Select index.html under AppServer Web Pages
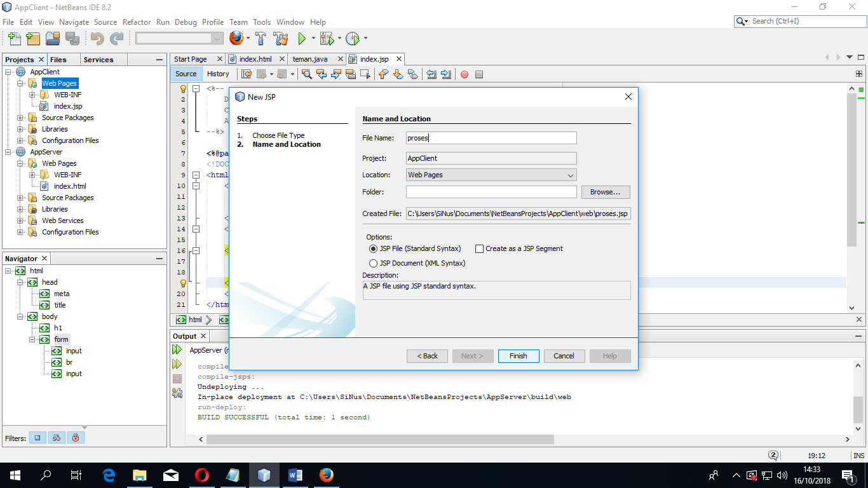Viewport: 868px width, 488px height. [x=70, y=186]
